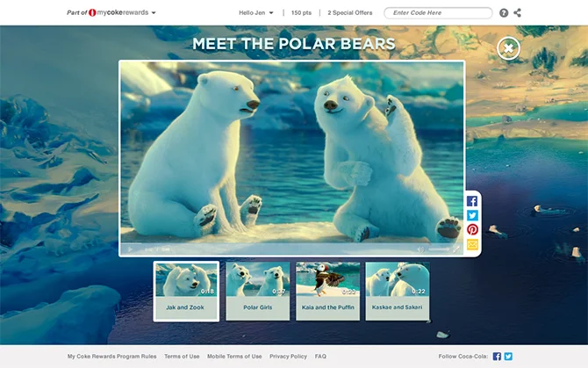Open the help question mark icon

504,13
